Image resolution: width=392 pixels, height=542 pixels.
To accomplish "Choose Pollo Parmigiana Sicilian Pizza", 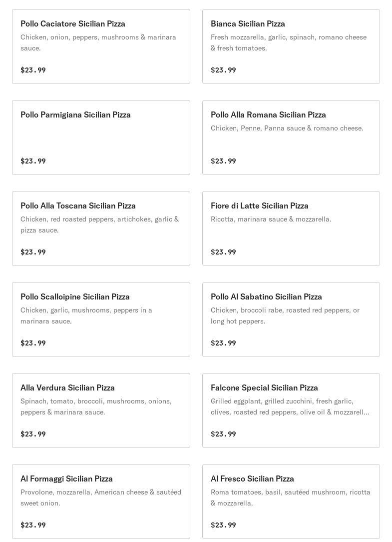I will tap(75, 115).
